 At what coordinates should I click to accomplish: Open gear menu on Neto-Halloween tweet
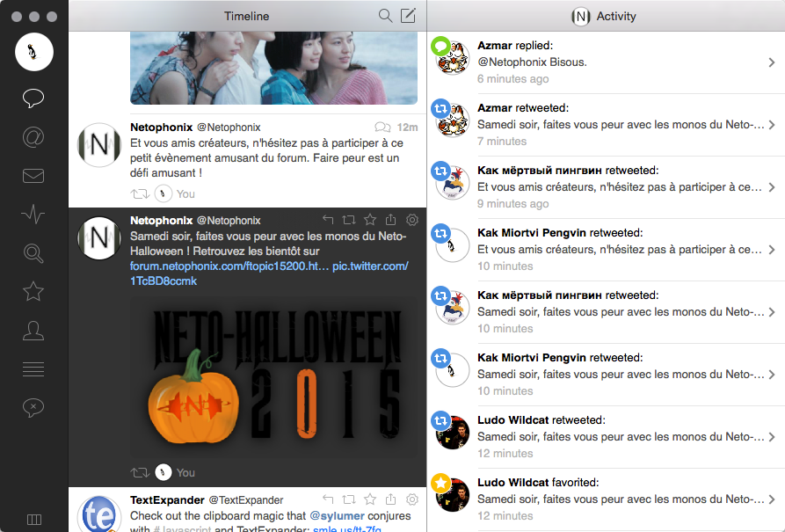tap(412, 220)
